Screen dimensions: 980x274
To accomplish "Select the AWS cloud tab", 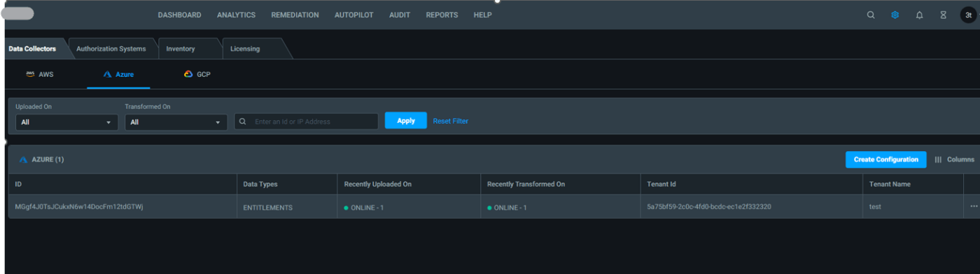I will click(40, 74).
